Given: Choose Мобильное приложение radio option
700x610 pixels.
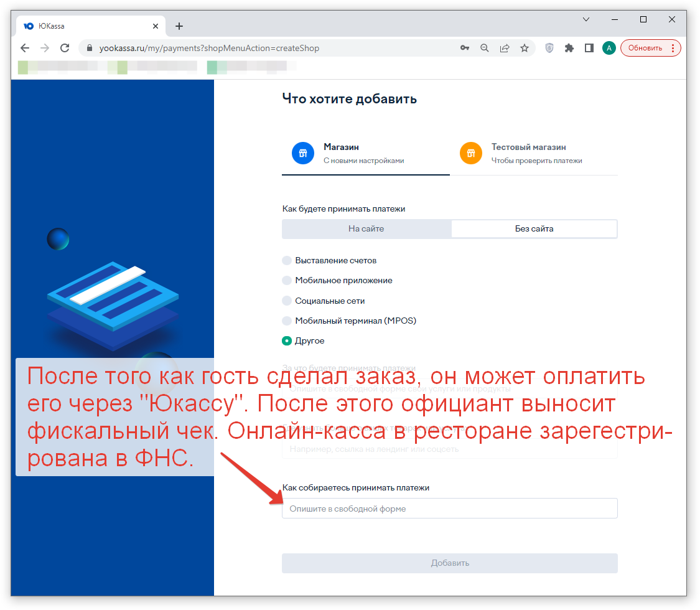Looking at the screenshot, I should [287, 281].
